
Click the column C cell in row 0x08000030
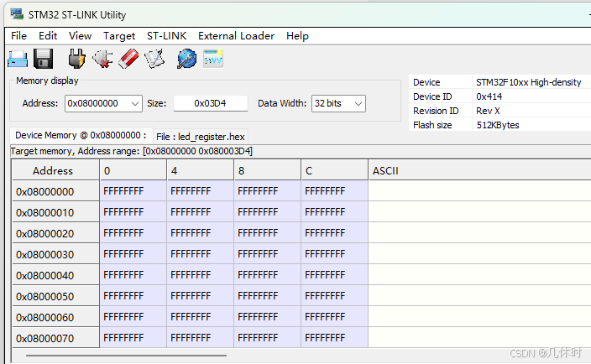tap(335, 254)
